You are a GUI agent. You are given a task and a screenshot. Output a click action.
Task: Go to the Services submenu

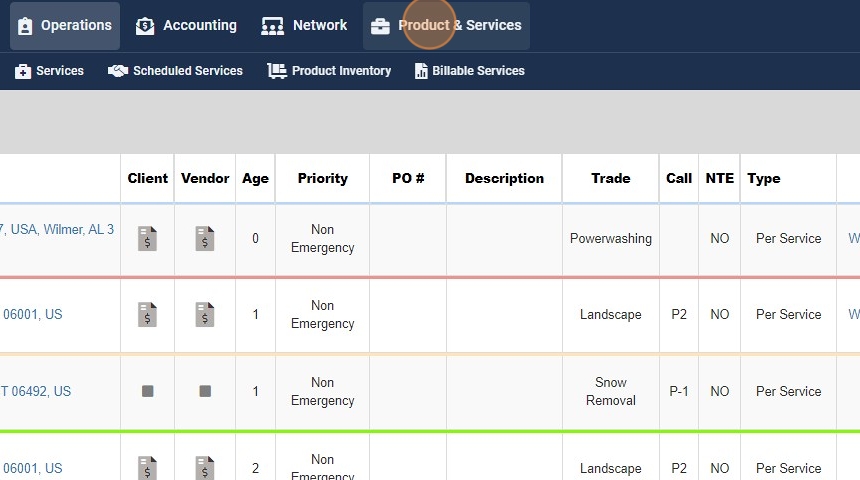click(x=49, y=71)
